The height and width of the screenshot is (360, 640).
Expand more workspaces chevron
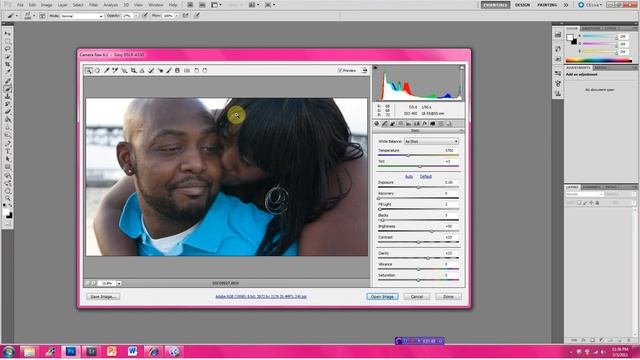(x=566, y=5)
